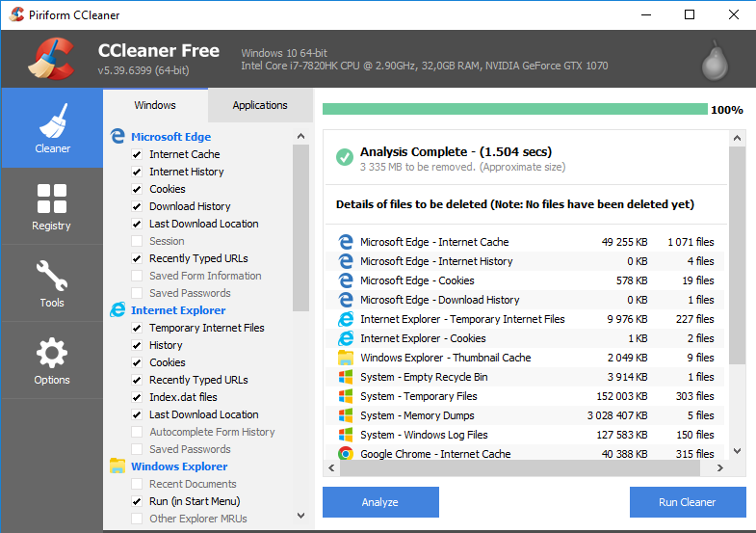Click the green analysis progress bar
756x533 pixels.
point(515,109)
